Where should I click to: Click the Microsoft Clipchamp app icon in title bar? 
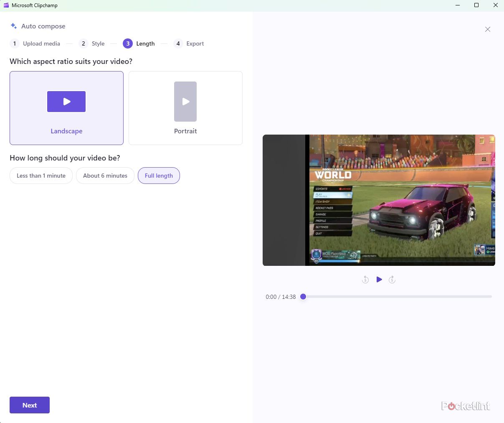point(6,5)
